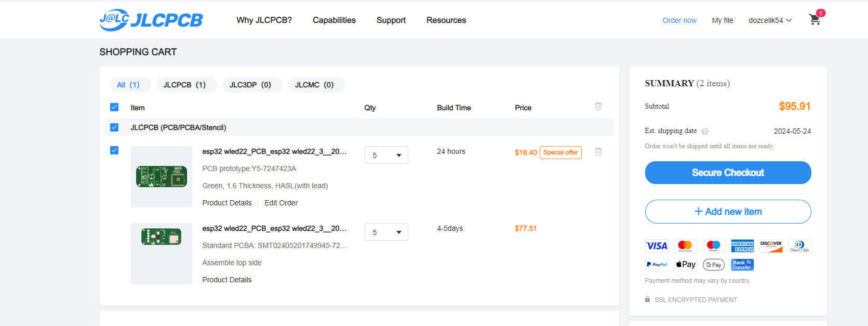Image resolution: width=868 pixels, height=326 pixels.
Task: Open the Order now link
Action: (x=679, y=20)
